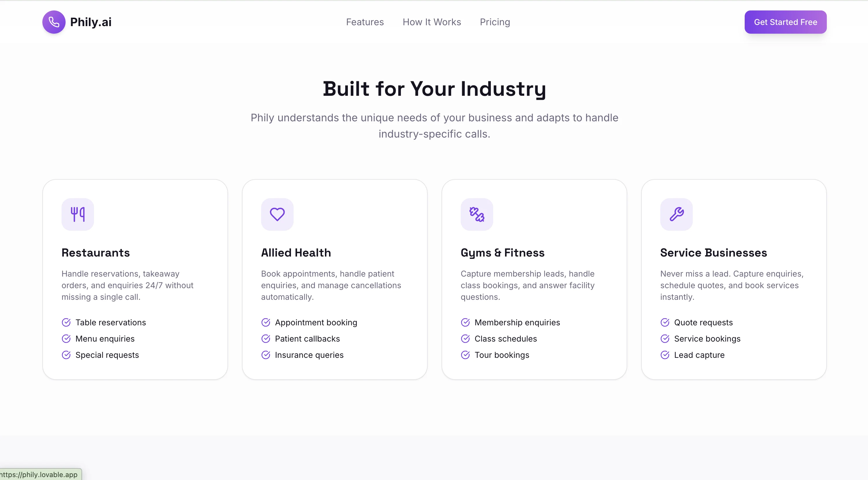Click the Service Businesses card heading
Viewport: 868px width, 480px height.
(713, 253)
